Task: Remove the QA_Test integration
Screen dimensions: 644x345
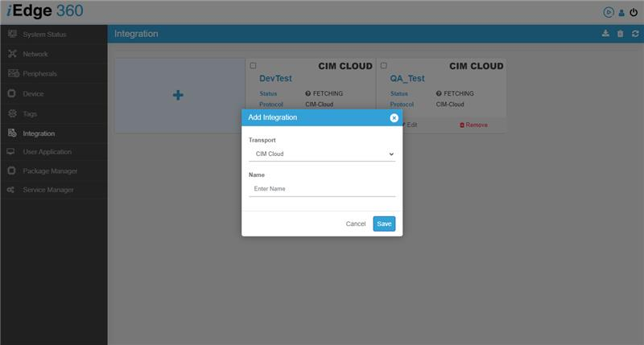Action: [x=473, y=125]
